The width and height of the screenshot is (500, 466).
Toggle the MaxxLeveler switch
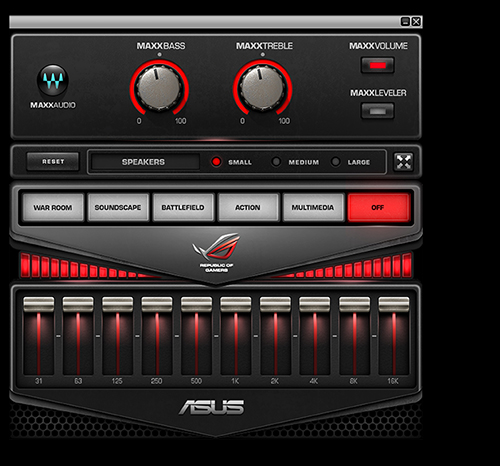[x=378, y=111]
